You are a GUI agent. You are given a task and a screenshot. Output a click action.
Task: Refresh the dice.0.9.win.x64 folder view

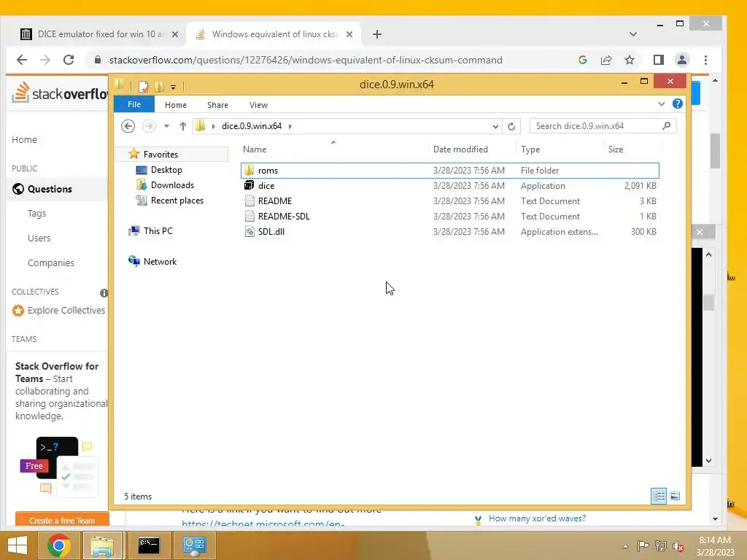511,126
